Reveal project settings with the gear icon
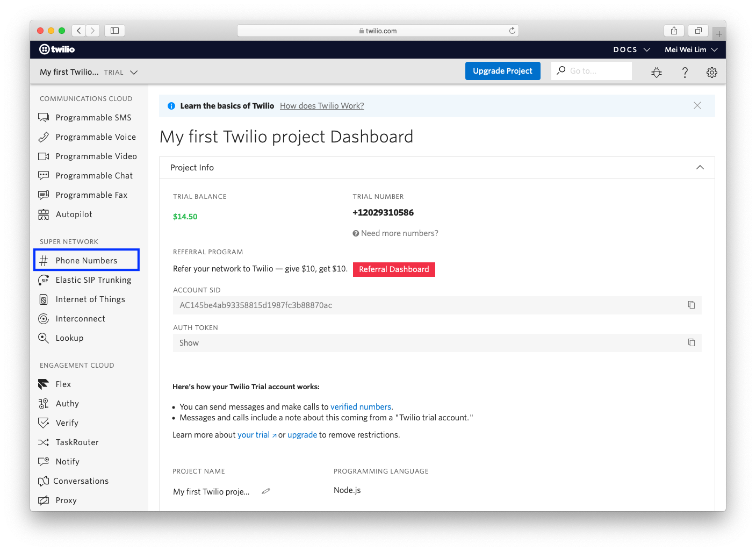Viewport: 756px width, 551px height. 711,71
